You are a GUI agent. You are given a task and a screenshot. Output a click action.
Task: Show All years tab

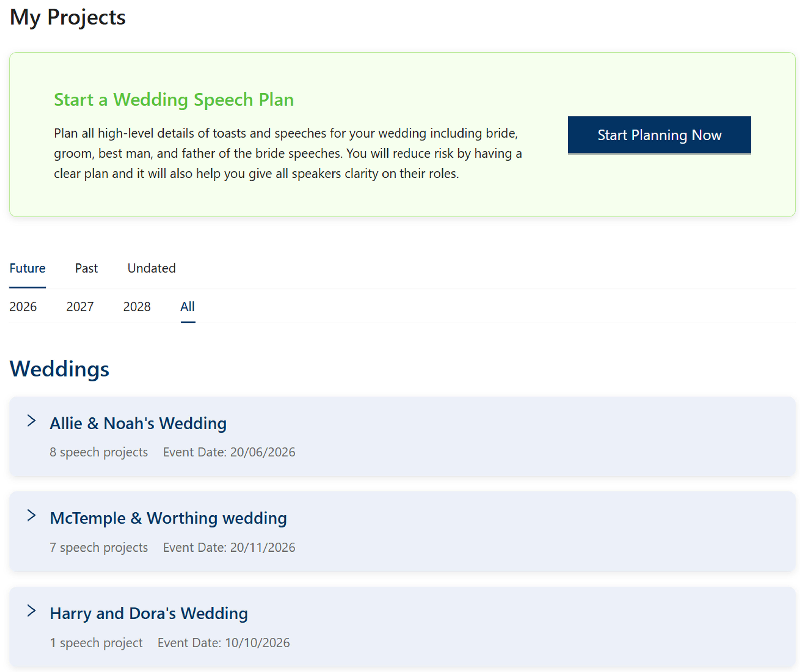coord(187,306)
